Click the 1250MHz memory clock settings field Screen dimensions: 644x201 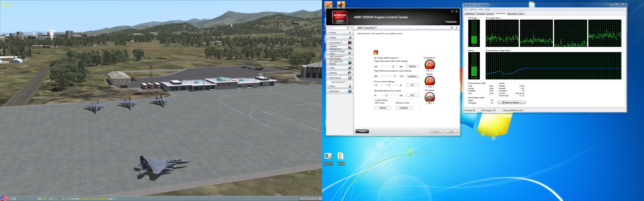(x=412, y=76)
